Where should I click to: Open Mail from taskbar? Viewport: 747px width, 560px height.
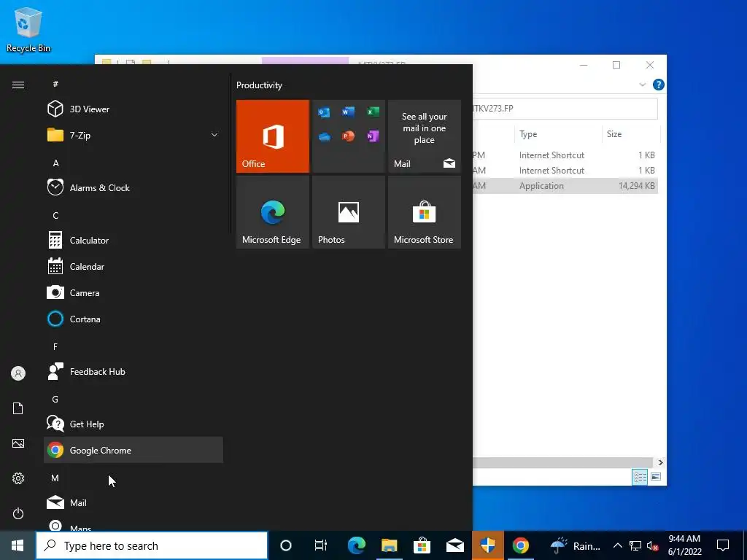[x=455, y=545]
